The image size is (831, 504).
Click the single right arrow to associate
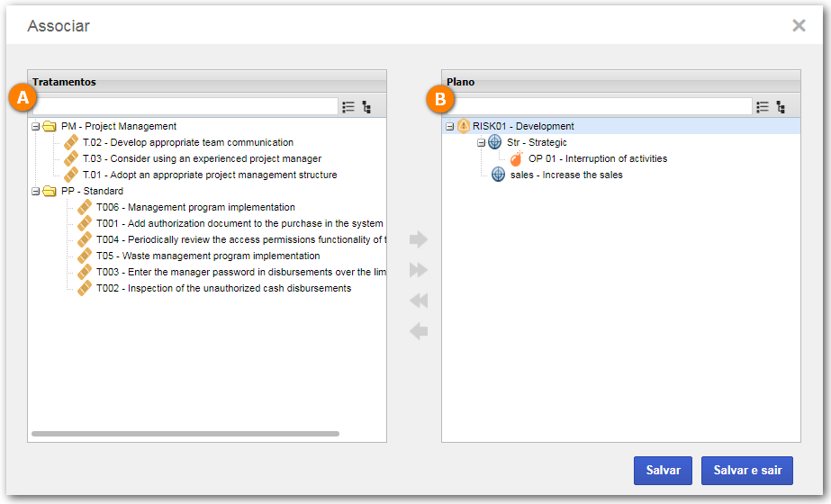tap(419, 239)
